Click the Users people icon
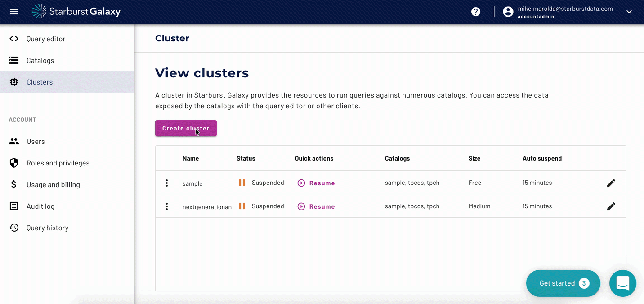644x304 pixels. [14, 141]
